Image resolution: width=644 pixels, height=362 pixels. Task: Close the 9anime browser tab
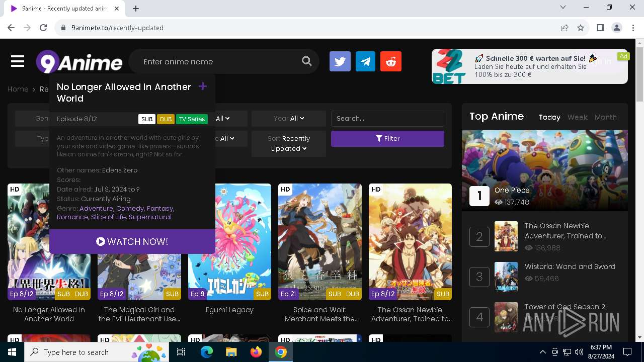117,9
